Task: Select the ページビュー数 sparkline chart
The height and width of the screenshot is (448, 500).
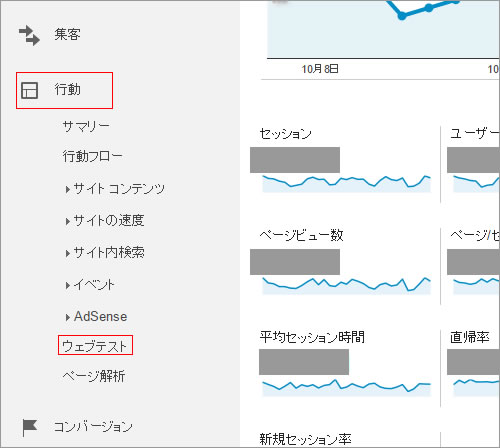Action: [346, 286]
